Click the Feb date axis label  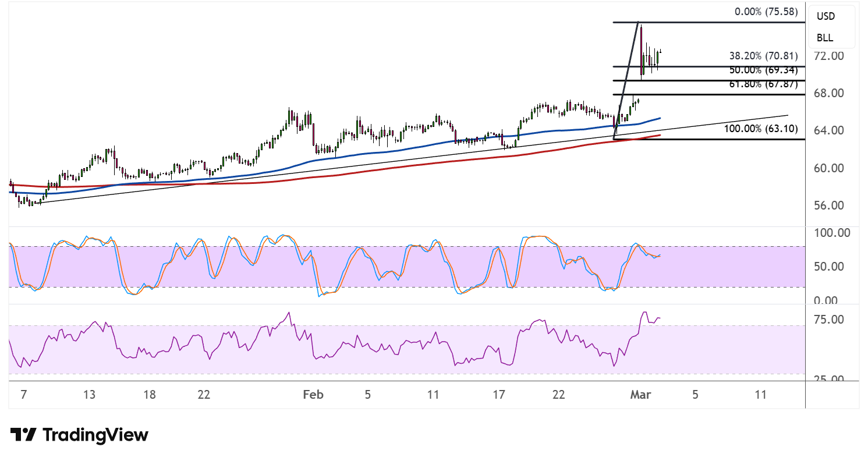click(x=313, y=395)
